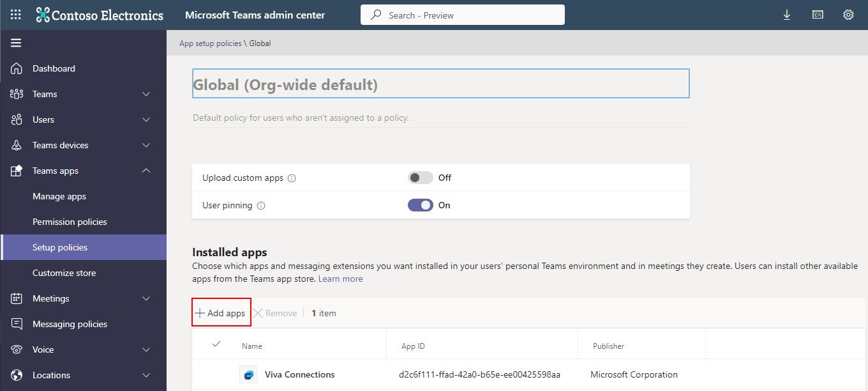
Task: Click Microsoft Teams admin center title
Action: click(x=255, y=15)
